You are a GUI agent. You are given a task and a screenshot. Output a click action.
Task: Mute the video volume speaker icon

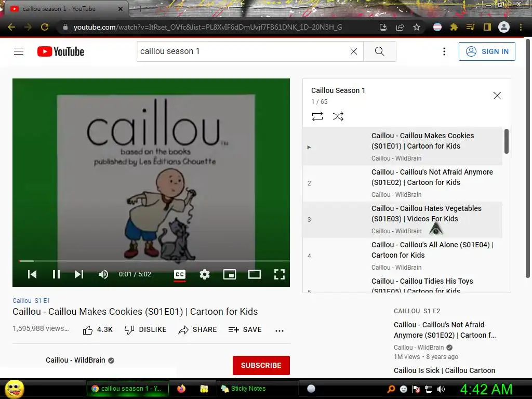(x=103, y=274)
